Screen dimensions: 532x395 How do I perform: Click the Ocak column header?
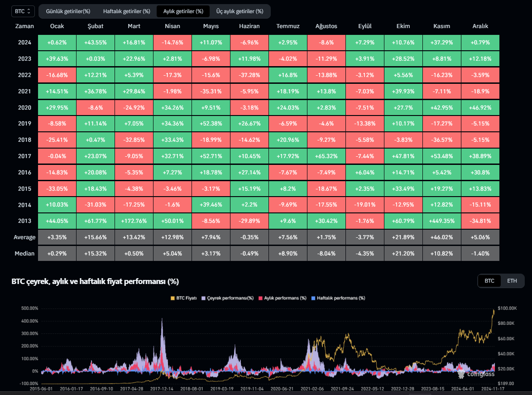pos(57,26)
